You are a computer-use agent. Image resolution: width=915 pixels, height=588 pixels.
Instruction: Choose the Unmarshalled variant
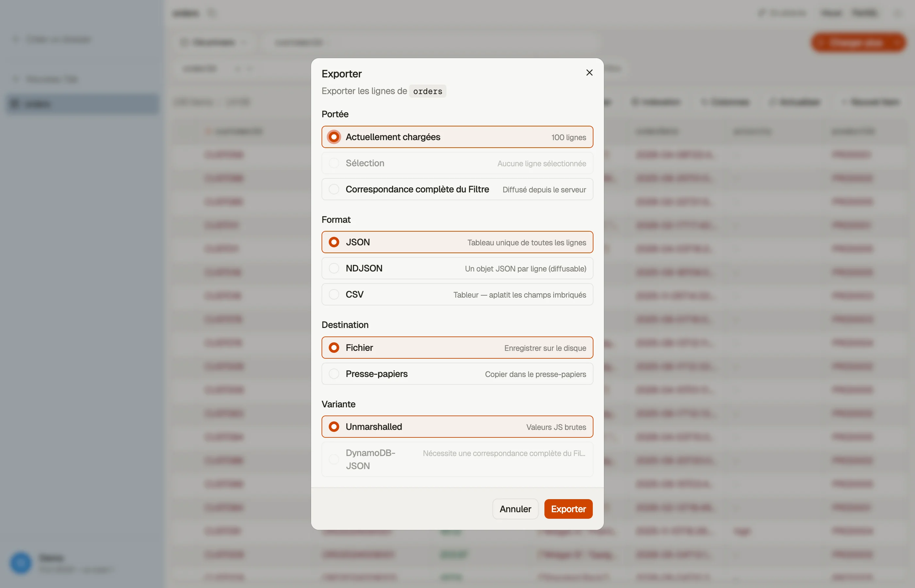pyautogui.click(x=457, y=427)
